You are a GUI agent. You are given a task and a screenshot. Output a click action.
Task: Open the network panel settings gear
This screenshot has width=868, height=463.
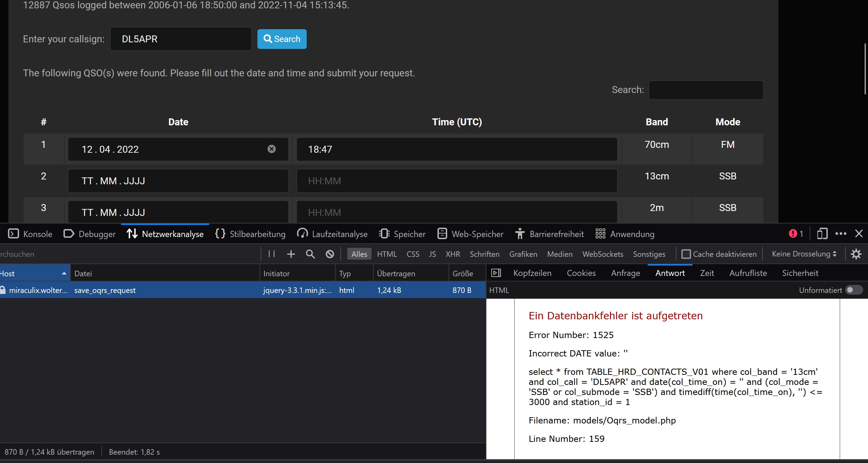click(x=857, y=254)
